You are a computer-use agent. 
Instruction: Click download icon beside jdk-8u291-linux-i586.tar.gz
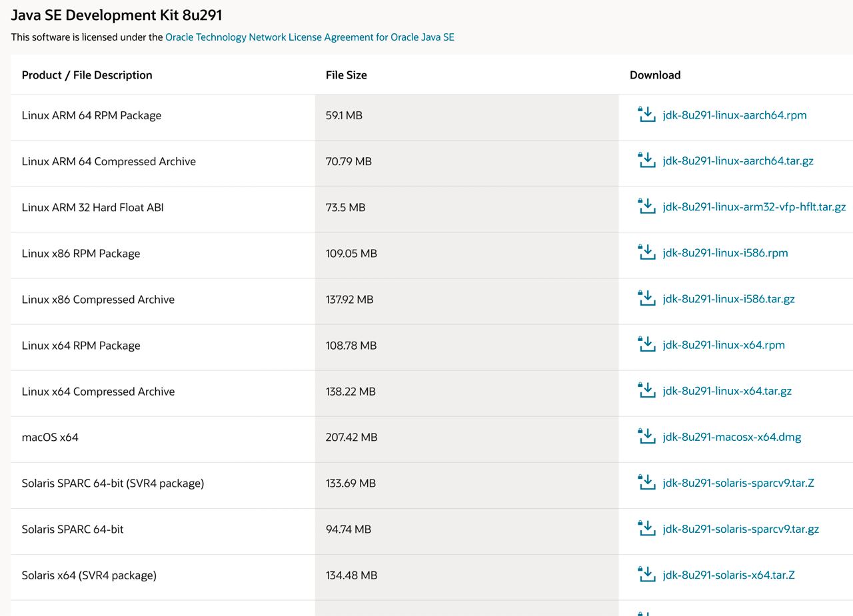click(x=646, y=298)
